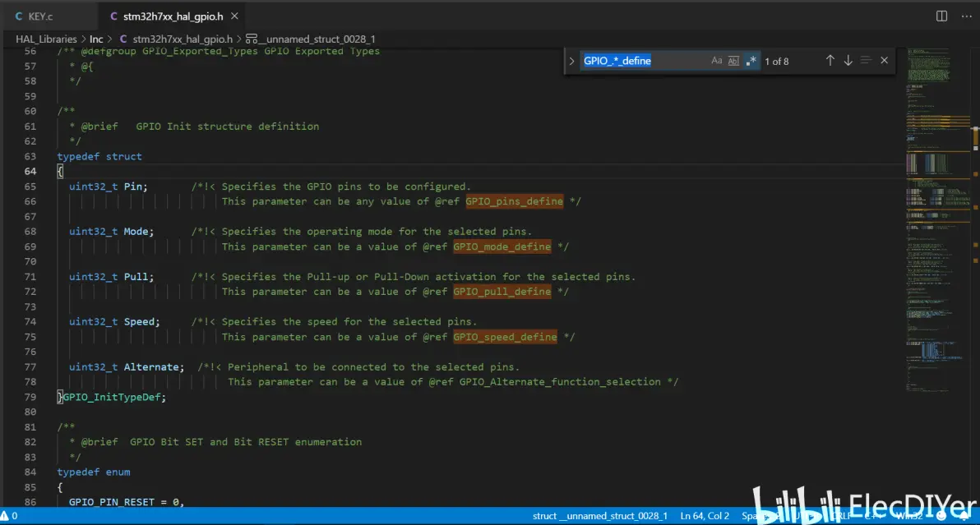Open HAL_Libraries breadcrumb dropdown
Viewport: 980px width, 525px height.
pyautogui.click(x=46, y=39)
